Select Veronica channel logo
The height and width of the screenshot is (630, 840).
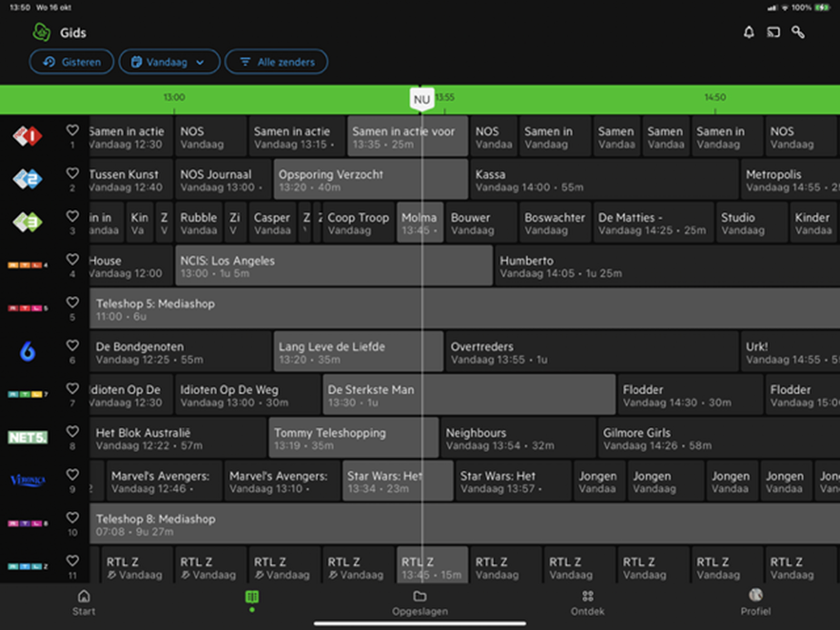point(27,480)
